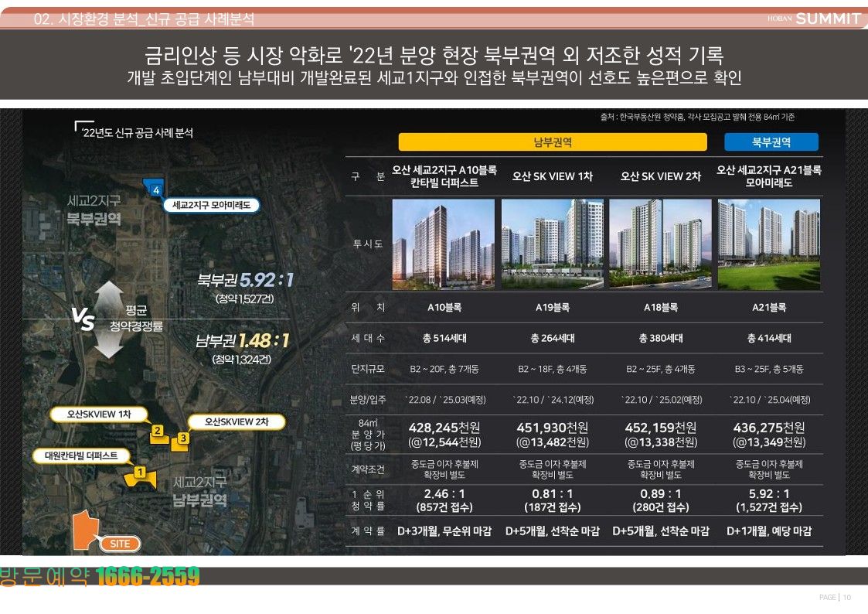
Task: Click the `22.08 / `25.03(예정) cell
Action: (444, 400)
